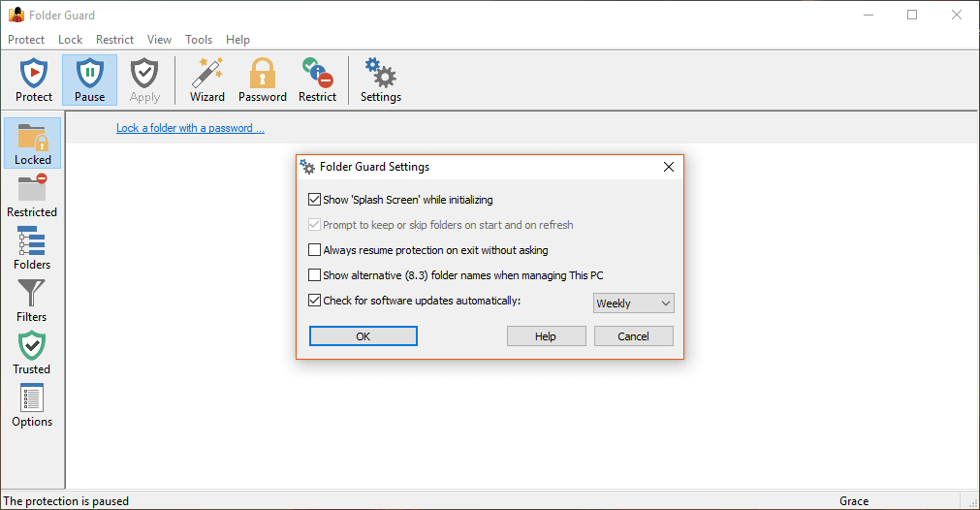Click the Prompt to keep or skip folders checkbox
The image size is (980, 510).
tap(314, 224)
